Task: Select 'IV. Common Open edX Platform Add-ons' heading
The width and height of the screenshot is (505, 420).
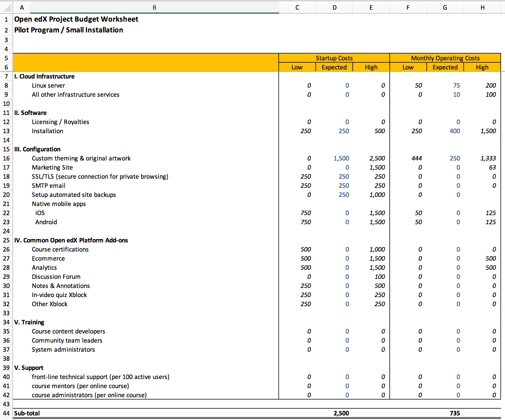Action: pos(71,240)
